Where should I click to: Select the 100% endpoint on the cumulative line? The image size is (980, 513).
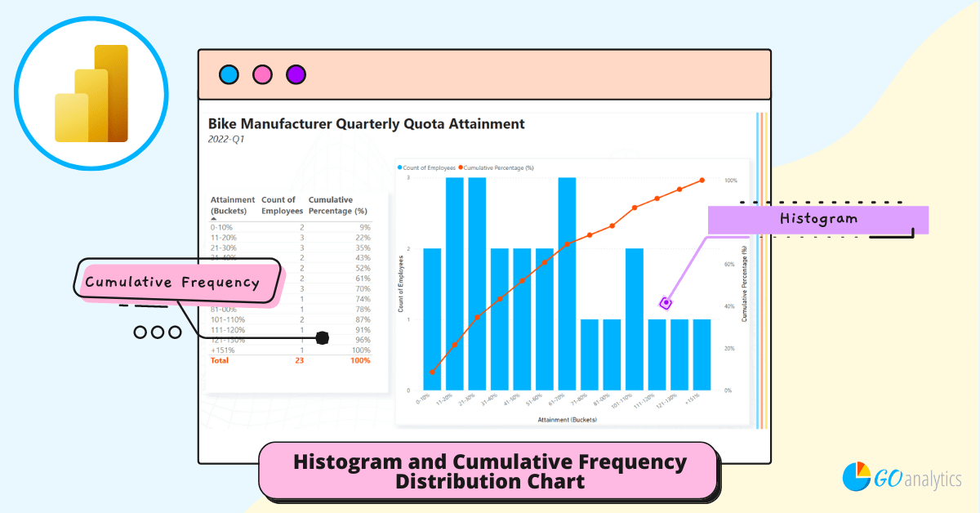click(x=701, y=179)
